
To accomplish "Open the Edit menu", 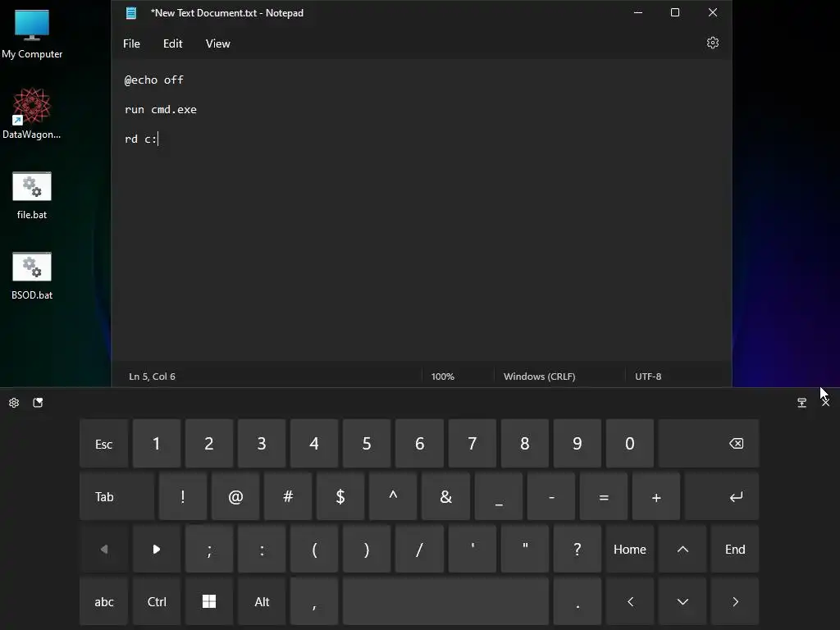I will [x=172, y=43].
